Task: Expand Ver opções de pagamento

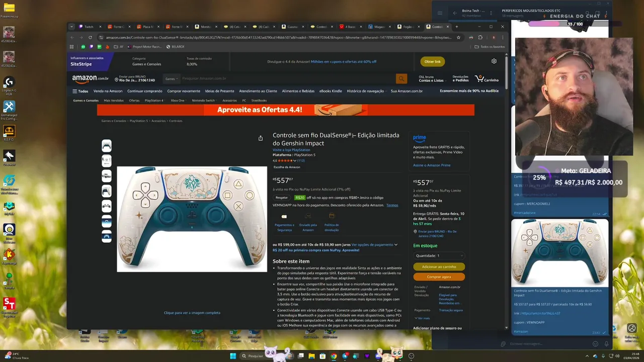Action: pyautogui.click(x=374, y=245)
